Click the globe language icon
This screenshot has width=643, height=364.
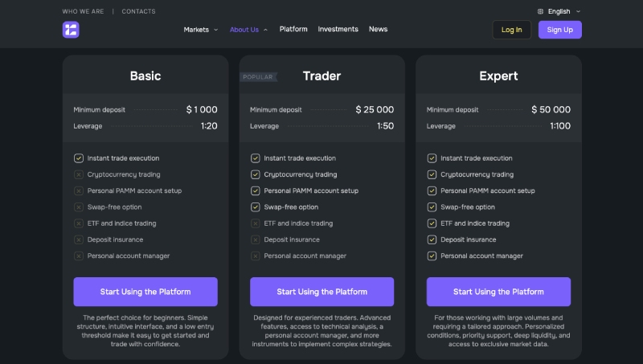(x=540, y=11)
